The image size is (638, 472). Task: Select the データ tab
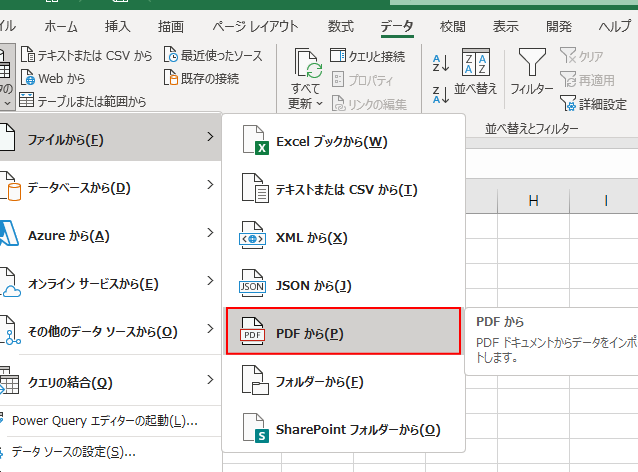pos(397,26)
